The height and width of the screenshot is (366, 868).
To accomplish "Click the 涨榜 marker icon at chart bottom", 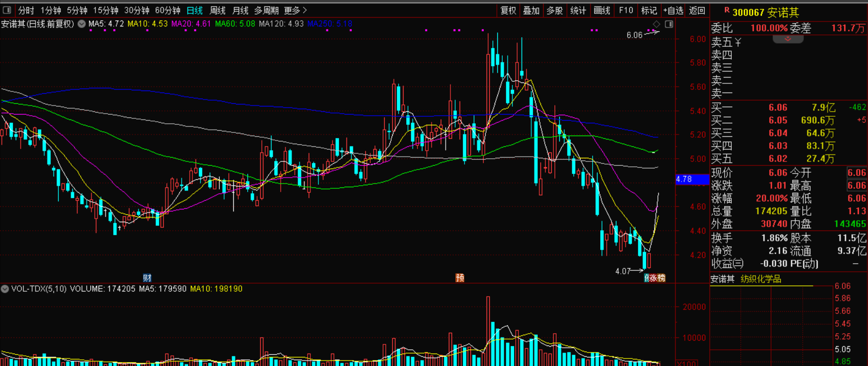I will click(657, 278).
